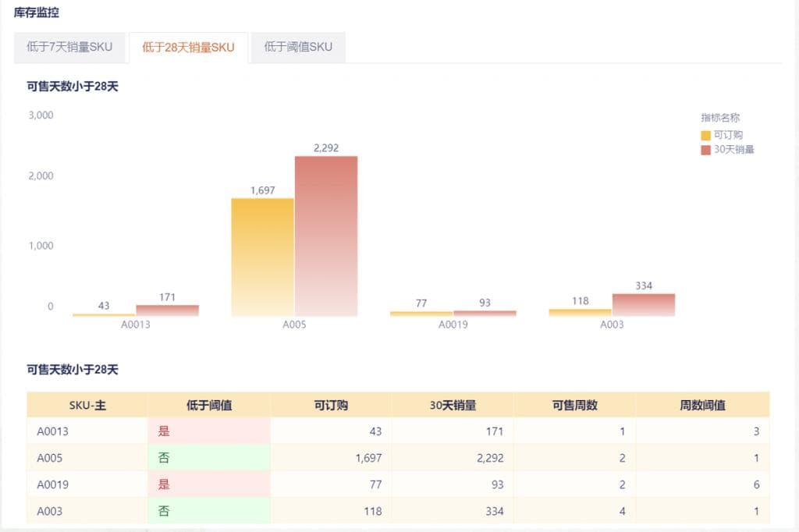Select the 低于28天销量SKU tab

pyautogui.click(x=188, y=48)
